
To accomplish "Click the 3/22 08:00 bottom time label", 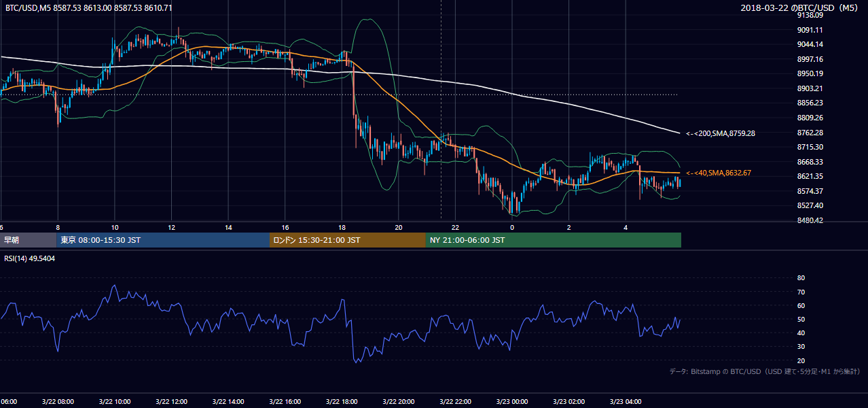I will (x=58, y=401).
